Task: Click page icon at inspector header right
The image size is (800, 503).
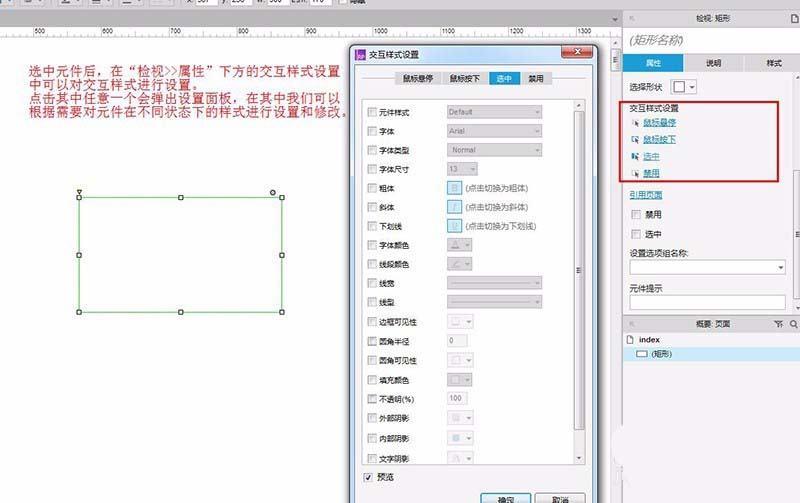Action: tap(794, 18)
